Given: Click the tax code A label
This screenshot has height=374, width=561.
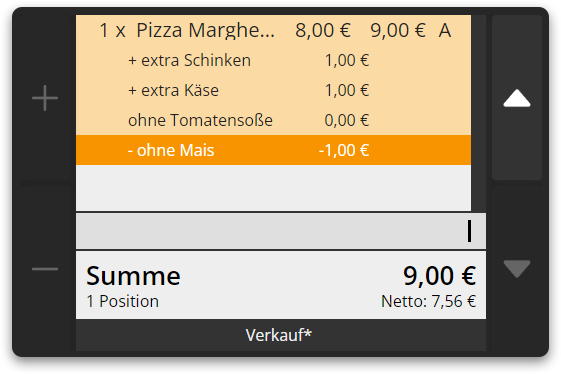Looking at the screenshot, I should click(x=445, y=30).
